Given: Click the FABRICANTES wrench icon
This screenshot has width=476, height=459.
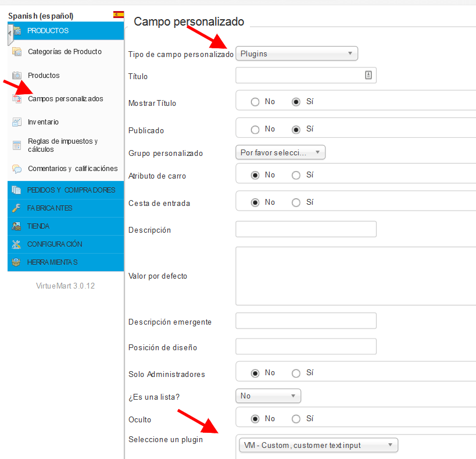Looking at the screenshot, I should [x=16, y=208].
